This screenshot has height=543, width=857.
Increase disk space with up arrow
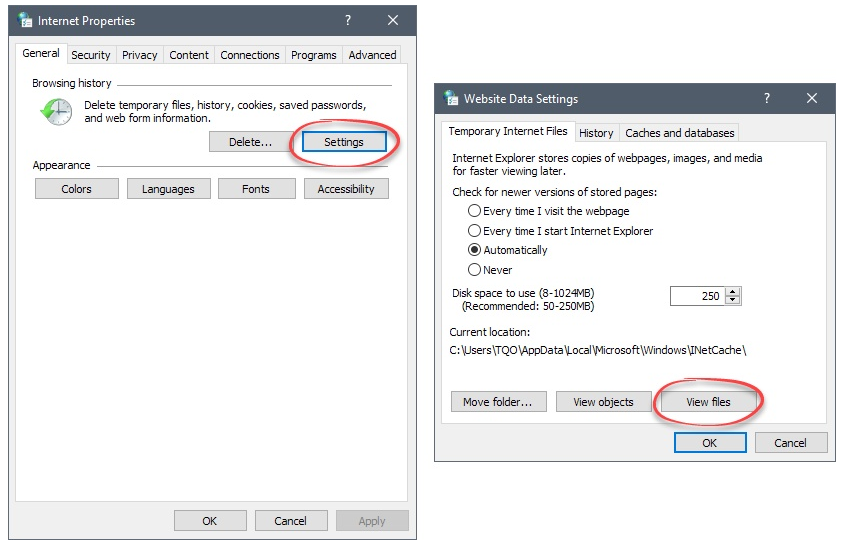tap(732, 291)
